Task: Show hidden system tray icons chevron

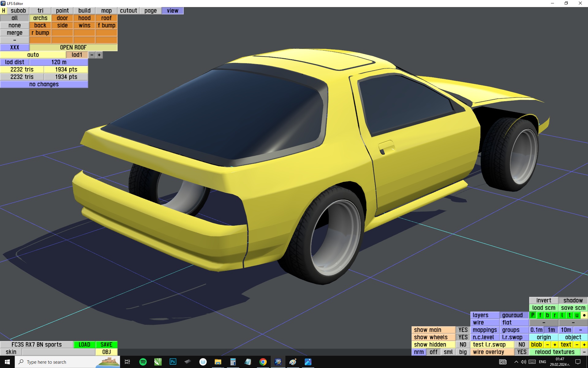Action: 516,362
